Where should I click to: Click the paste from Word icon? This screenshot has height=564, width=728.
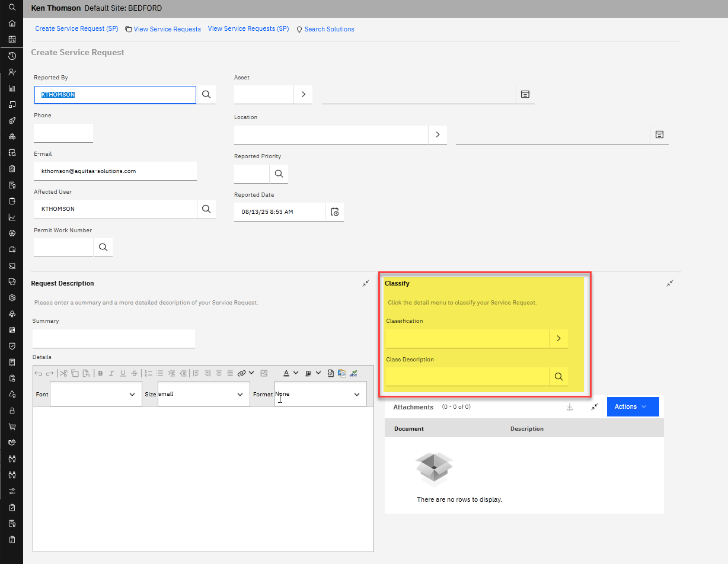(341, 373)
